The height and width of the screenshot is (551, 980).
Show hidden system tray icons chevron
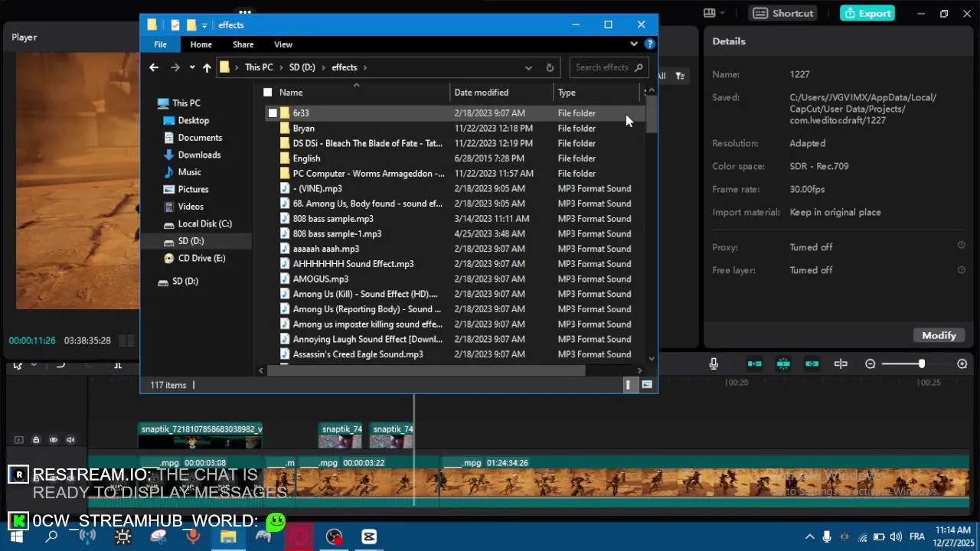[809, 536]
